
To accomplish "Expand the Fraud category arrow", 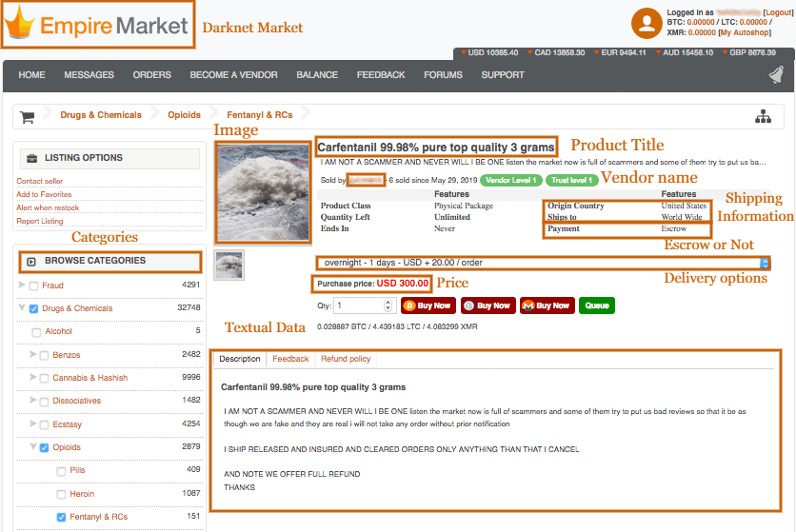I will coord(22,285).
